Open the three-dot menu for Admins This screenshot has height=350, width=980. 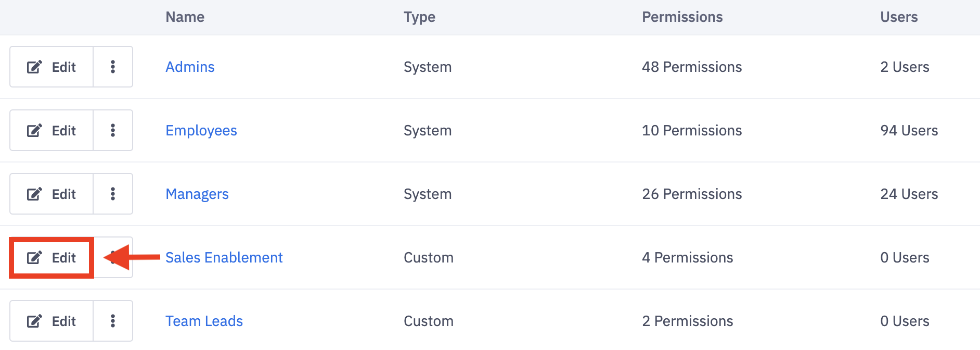[113, 67]
